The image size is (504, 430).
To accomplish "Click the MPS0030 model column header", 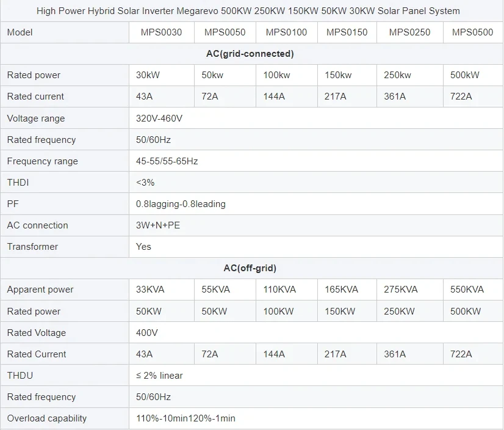I will [161, 32].
